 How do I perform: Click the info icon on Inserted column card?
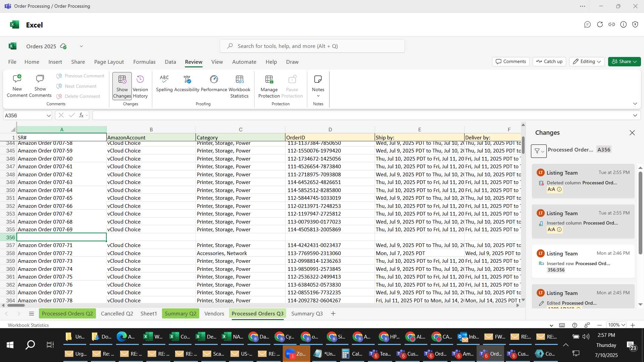[559, 230]
